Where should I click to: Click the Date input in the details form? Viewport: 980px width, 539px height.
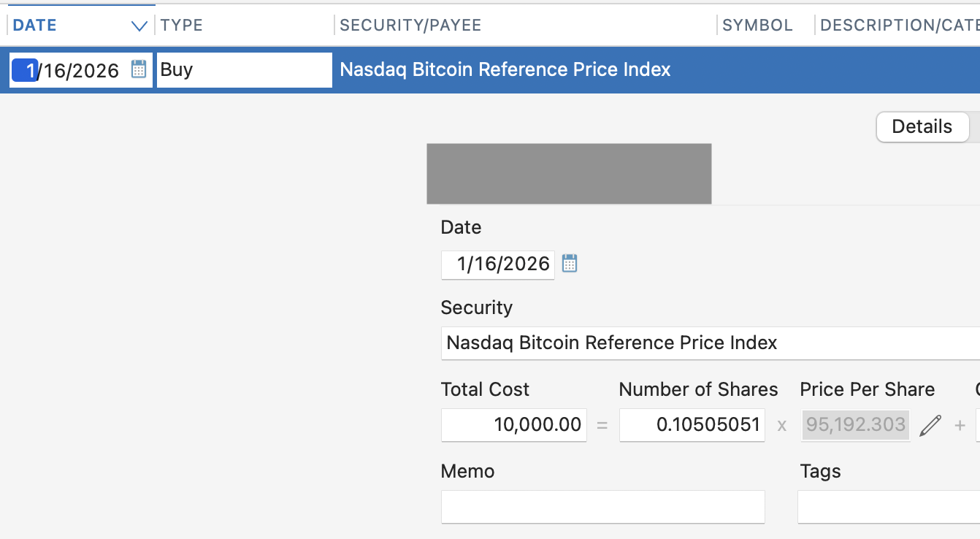click(498, 264)
